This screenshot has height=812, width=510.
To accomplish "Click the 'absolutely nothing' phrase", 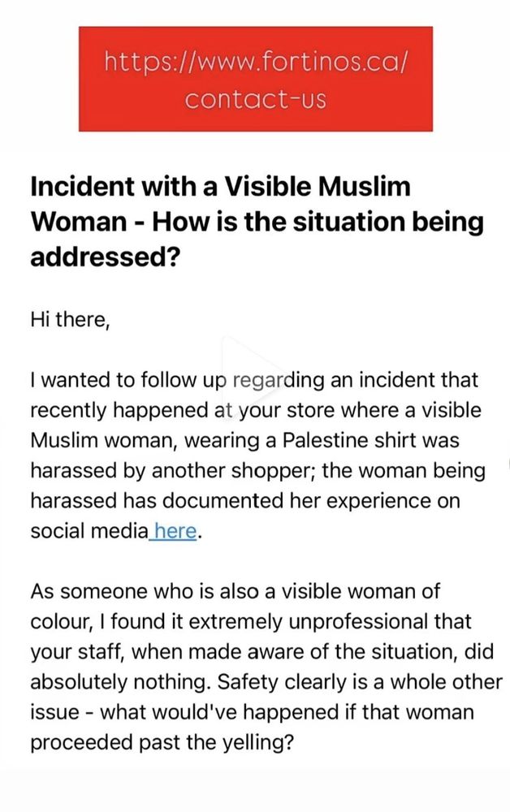I will tap(120, 683).
